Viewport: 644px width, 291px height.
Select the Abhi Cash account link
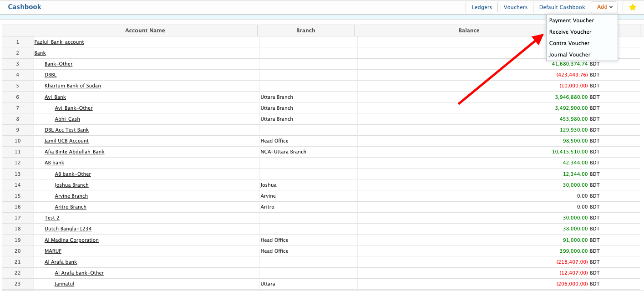(67, 119)
